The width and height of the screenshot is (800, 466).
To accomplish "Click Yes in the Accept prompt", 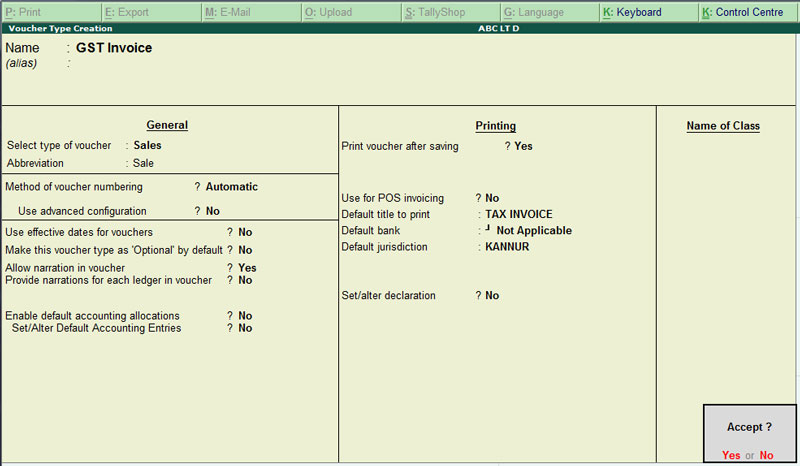I will click(x=731, y=455).
